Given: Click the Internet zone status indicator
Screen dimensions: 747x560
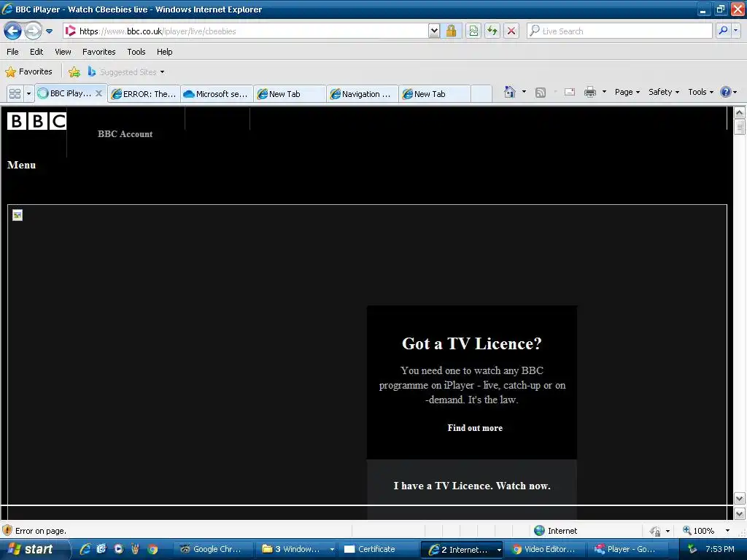Looking at the screenshot, I should [x=555, y=531].
